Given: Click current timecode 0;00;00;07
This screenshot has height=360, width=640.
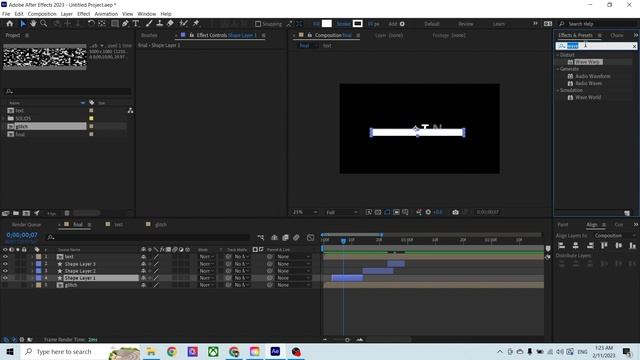Looking at the screenshot, I should tap(22, 235).
